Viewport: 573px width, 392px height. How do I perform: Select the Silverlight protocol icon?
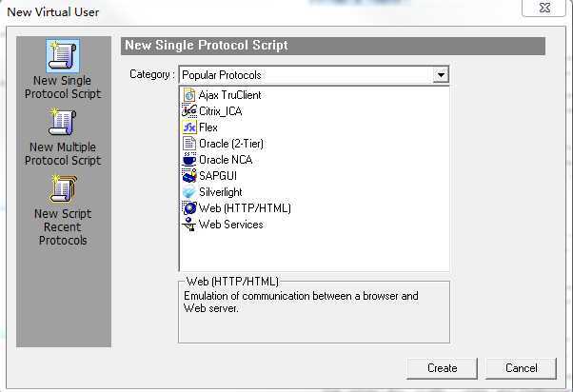tap(188, 192)
